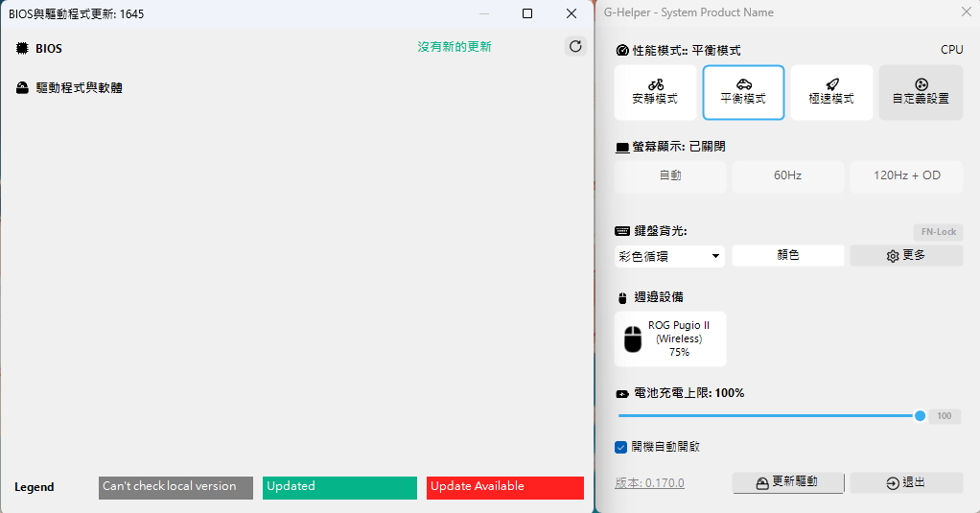The image size is (980, 513).
Task: Click the keyboard backlight icon
Action: pyautogui.click(x=622, y=231)
